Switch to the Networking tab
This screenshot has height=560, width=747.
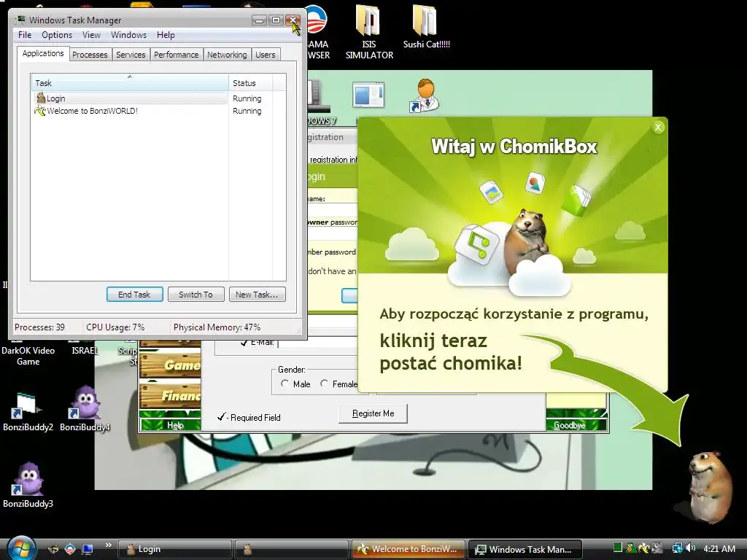click(x=227, y=55)
